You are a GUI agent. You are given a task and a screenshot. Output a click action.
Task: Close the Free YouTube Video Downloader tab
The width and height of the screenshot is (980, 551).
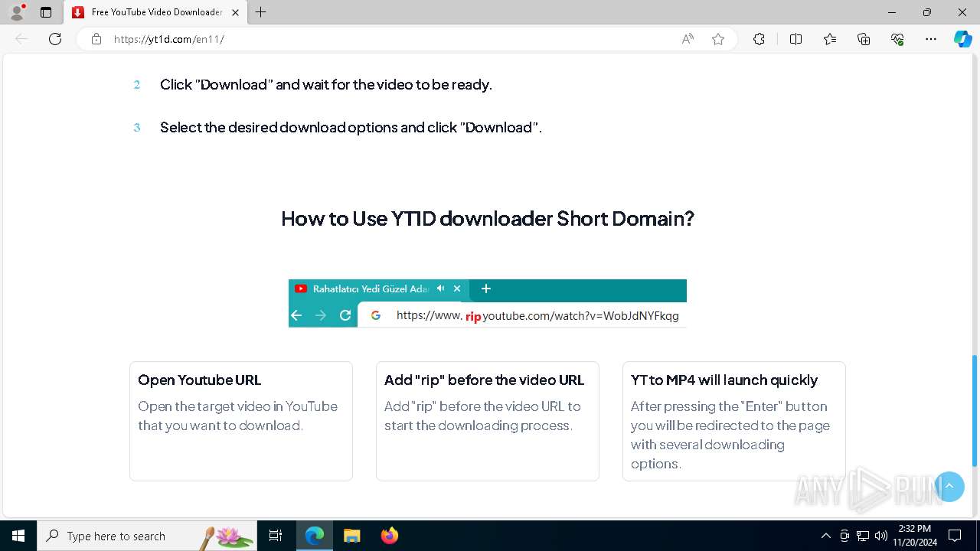pyautogui.click(x=235, y=12)
